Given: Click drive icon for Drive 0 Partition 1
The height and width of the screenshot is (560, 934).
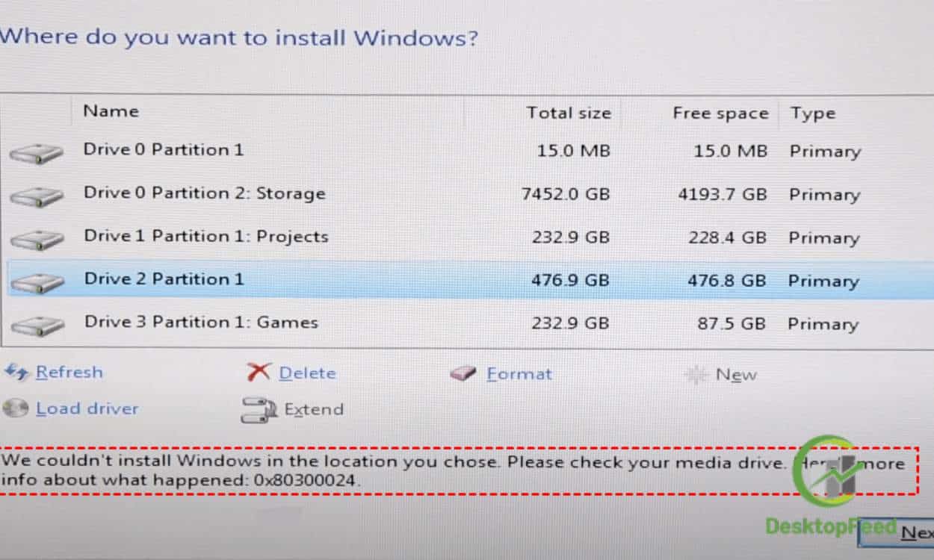Looking at the screenshot, I should pyautogui.click(x=37, y=154).
